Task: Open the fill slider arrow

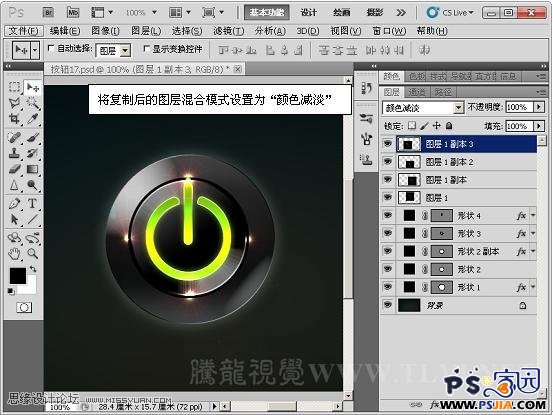Action: click(539, 126)
